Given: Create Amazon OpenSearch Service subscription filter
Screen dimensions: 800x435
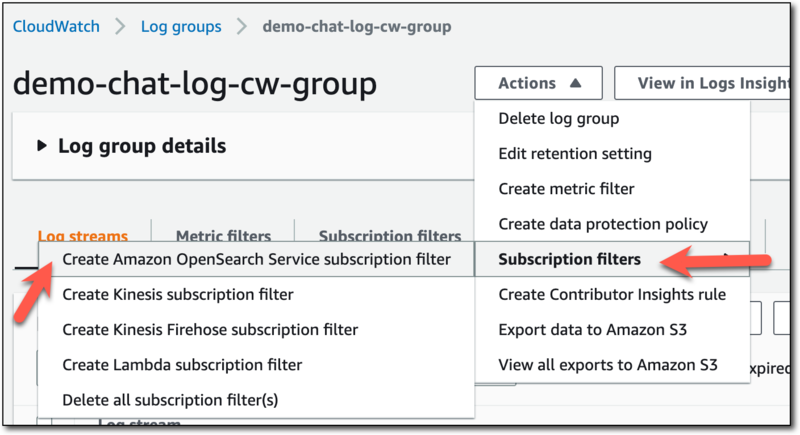Looking at the screenshot, I should click(256, 260).
